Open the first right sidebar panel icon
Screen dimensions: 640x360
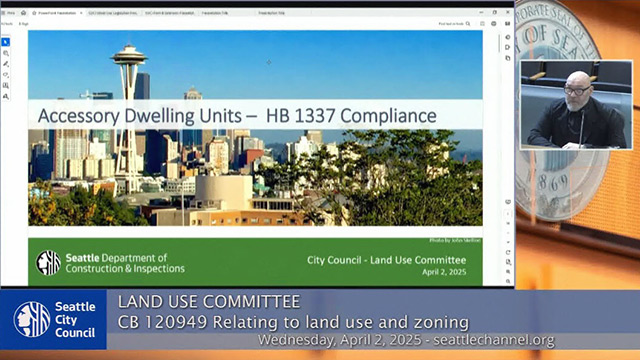(508, 37)
